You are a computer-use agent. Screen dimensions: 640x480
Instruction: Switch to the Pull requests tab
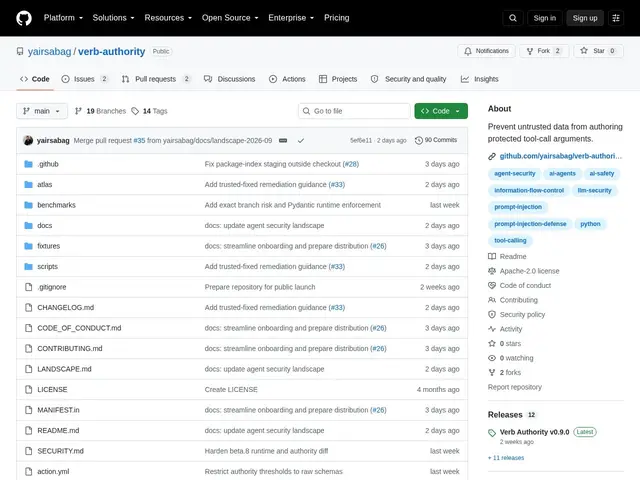(156, 79)
